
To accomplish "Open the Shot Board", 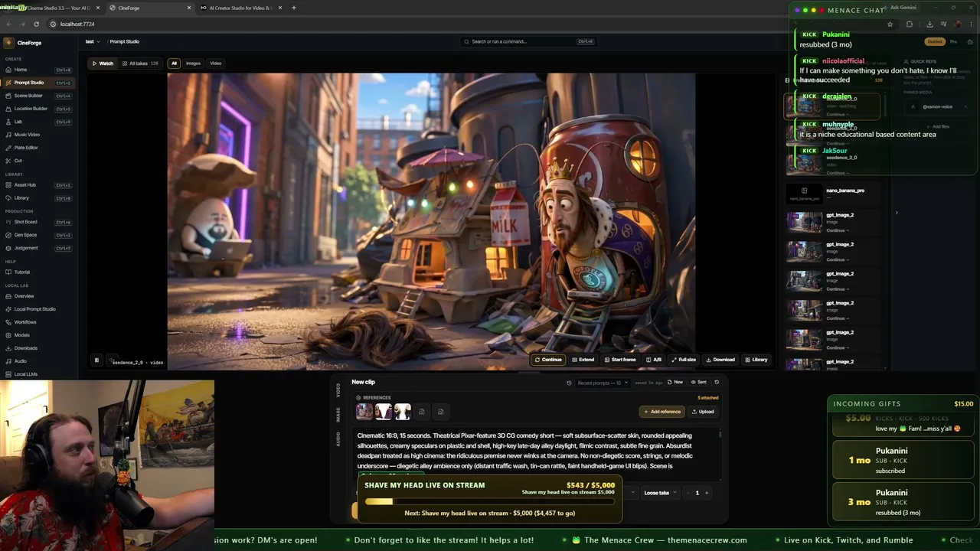I will coord(38,222).
